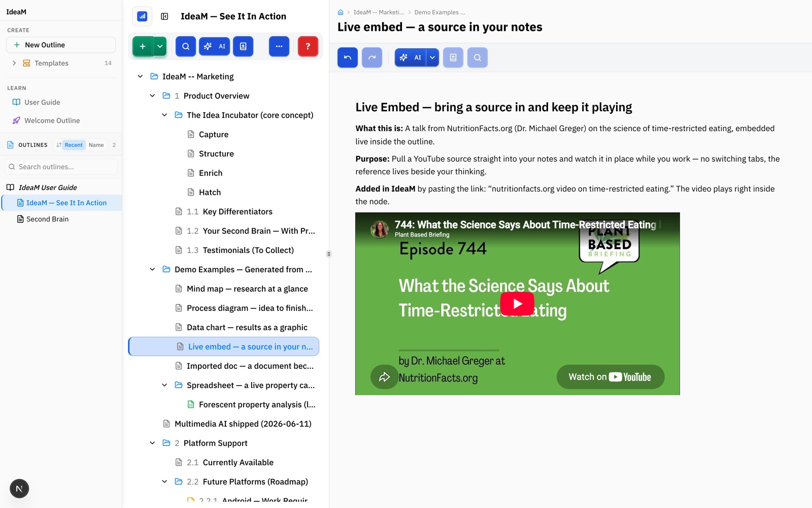Select IdeaM — See It In Action outline
Image resolution: width=812 pixels, height=508 pixels.
[x=62, y=203]
